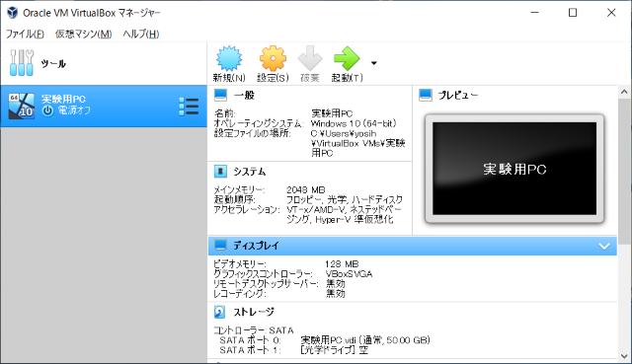Start VM with green 起動(T) arrow
The width and height of the screenshot is (632, 364).
pos(347,58)
